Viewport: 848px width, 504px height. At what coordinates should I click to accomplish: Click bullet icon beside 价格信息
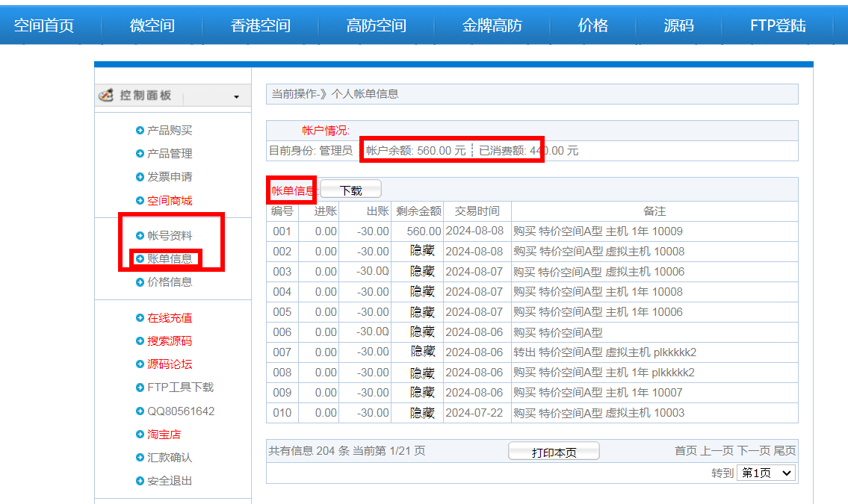[x=140, y=282]
